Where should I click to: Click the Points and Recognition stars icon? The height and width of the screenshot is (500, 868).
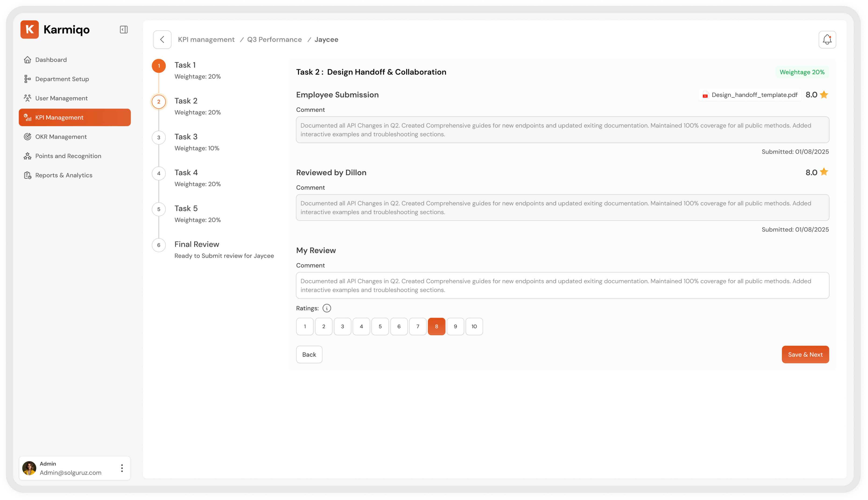(x=28, y=156)
